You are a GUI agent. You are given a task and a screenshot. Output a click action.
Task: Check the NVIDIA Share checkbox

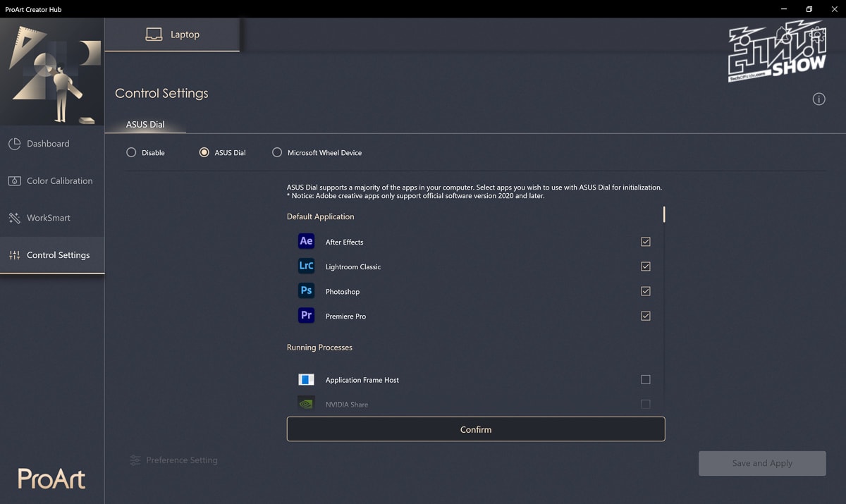pyautogui.click(x=646, y=404)
